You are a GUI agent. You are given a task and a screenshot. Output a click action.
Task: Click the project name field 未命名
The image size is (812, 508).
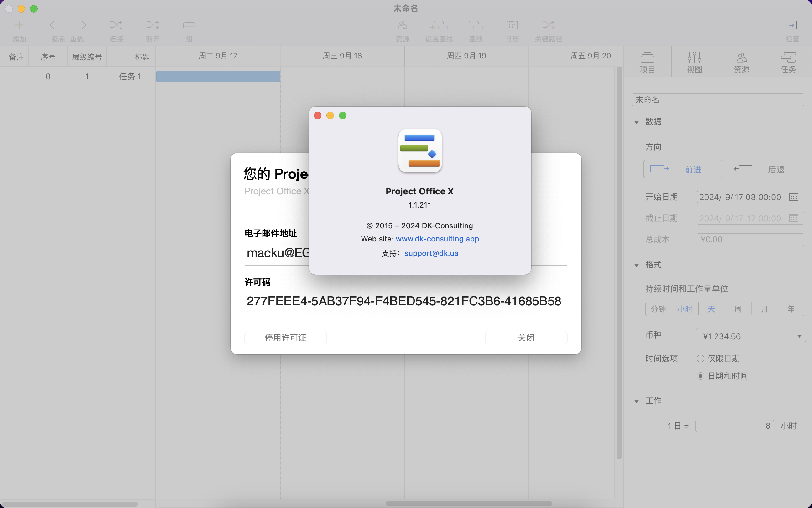[x=718, y=100]
